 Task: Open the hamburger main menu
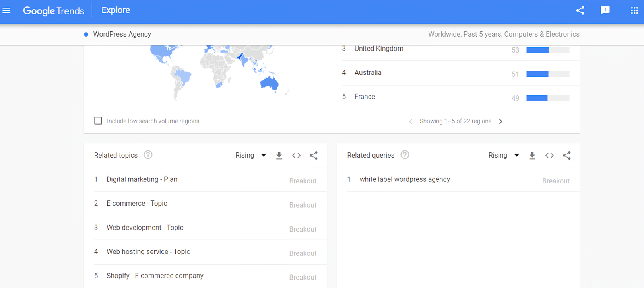coord(7,10)
